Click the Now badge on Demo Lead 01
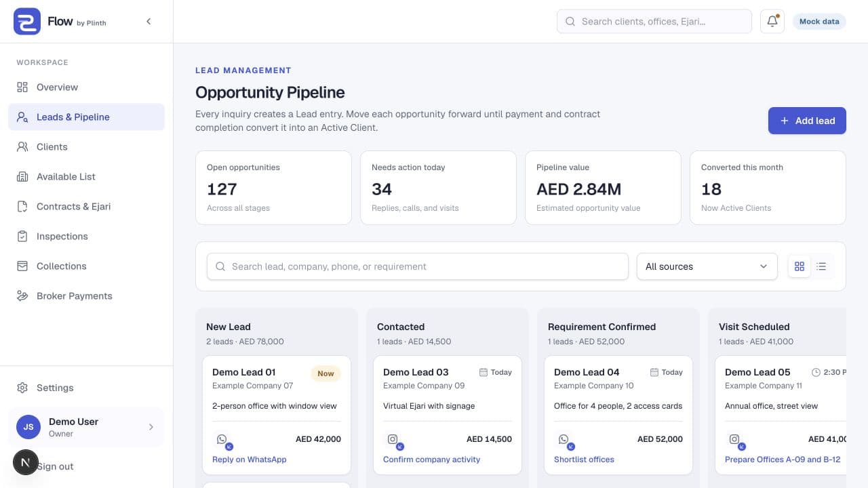This screenshot has height=488, width=868. point(325,373)
